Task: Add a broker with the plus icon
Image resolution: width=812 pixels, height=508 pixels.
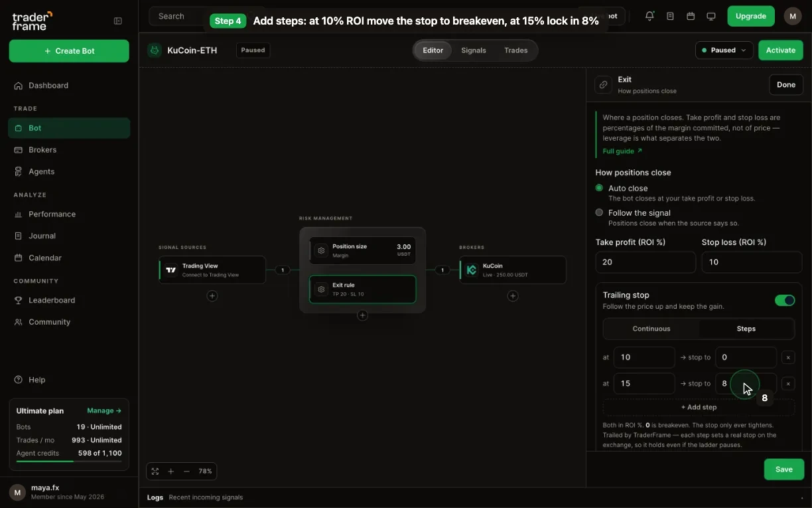Action: (x=513, y=296)
